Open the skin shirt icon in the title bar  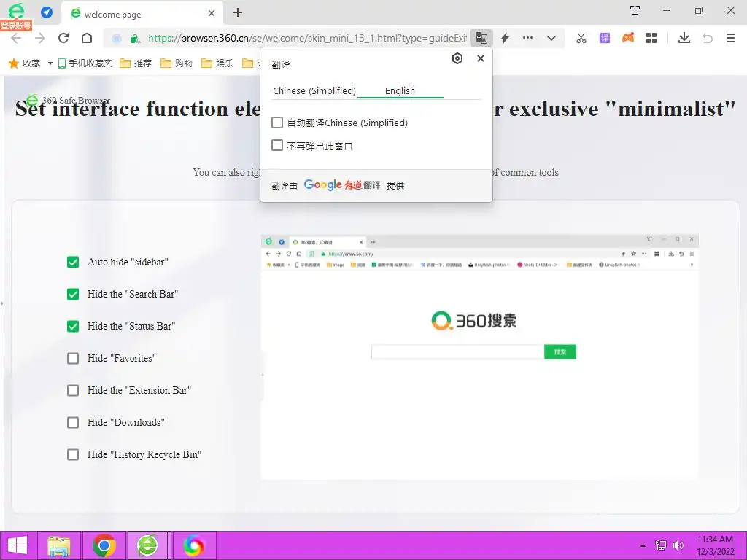click(635, 10)
